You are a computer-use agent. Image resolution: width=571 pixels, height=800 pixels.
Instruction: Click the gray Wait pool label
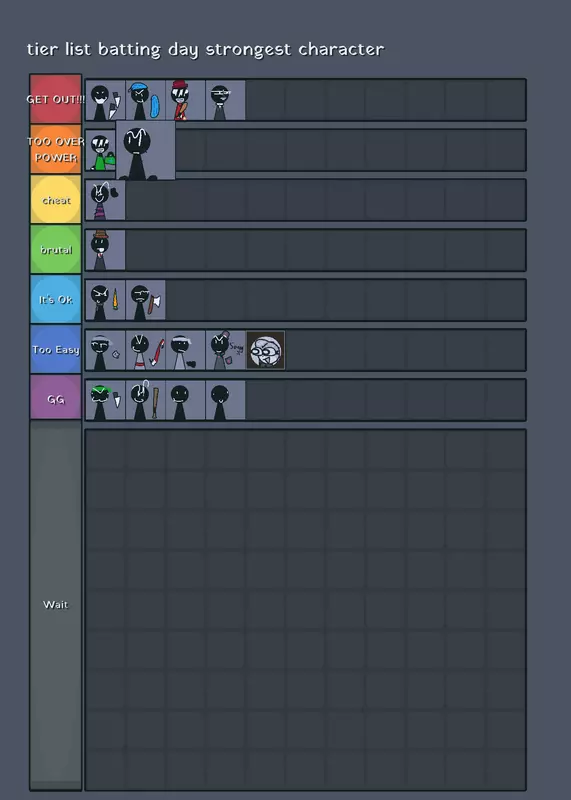(56, 605)
